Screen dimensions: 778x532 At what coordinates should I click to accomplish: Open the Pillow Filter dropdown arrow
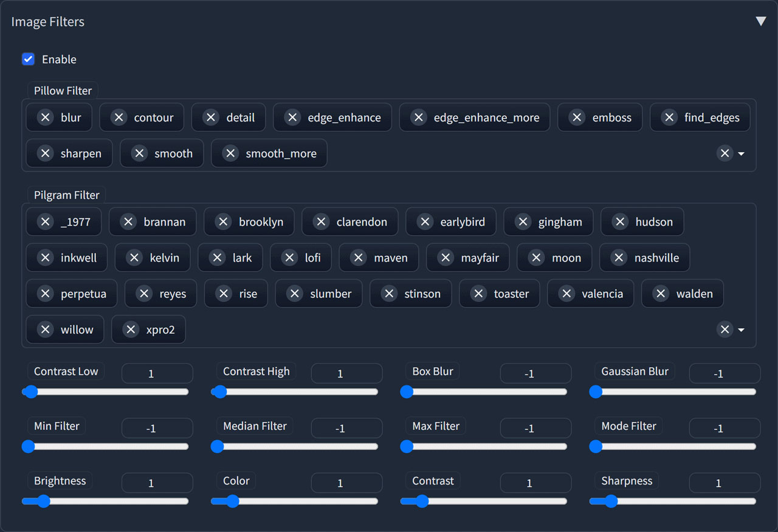coord(740,153)
